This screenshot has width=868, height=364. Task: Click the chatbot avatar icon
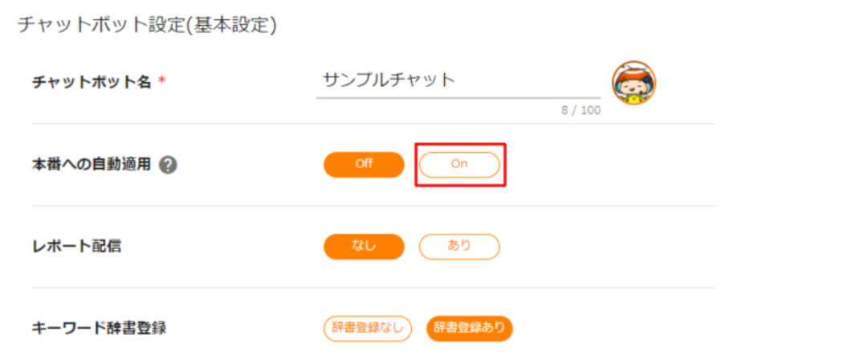634,84
